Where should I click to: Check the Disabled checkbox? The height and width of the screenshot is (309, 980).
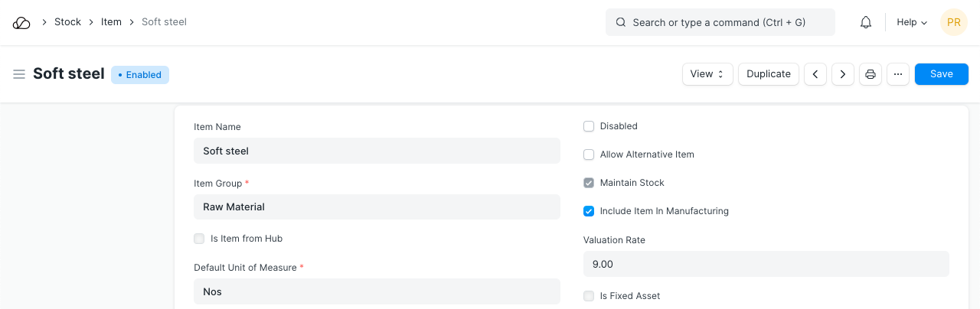point(589,126)
